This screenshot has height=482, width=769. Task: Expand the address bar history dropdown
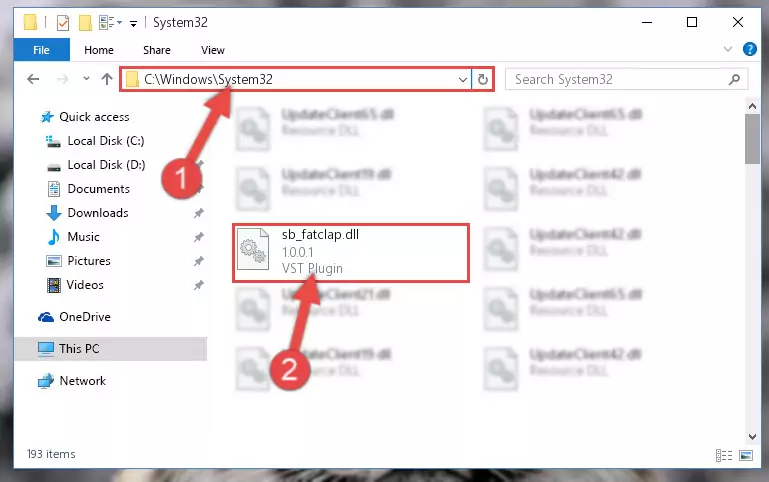click(462, 79)
